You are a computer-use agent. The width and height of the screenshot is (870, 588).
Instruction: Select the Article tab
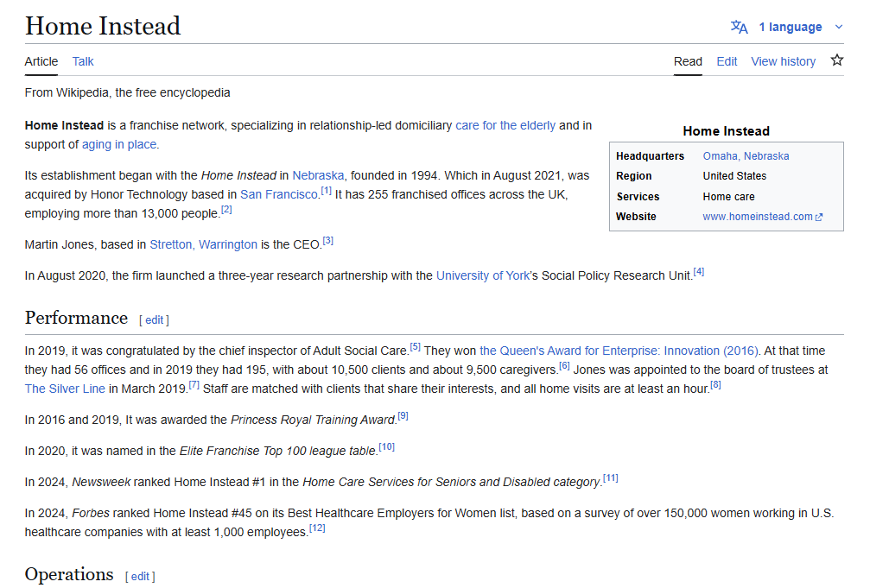pyautogui.click(x=41, y=61)
